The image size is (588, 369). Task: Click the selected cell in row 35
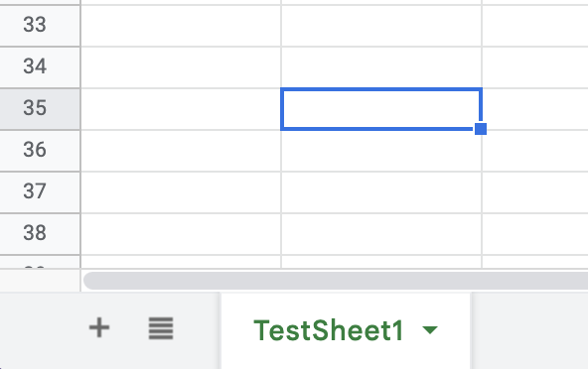381,109
